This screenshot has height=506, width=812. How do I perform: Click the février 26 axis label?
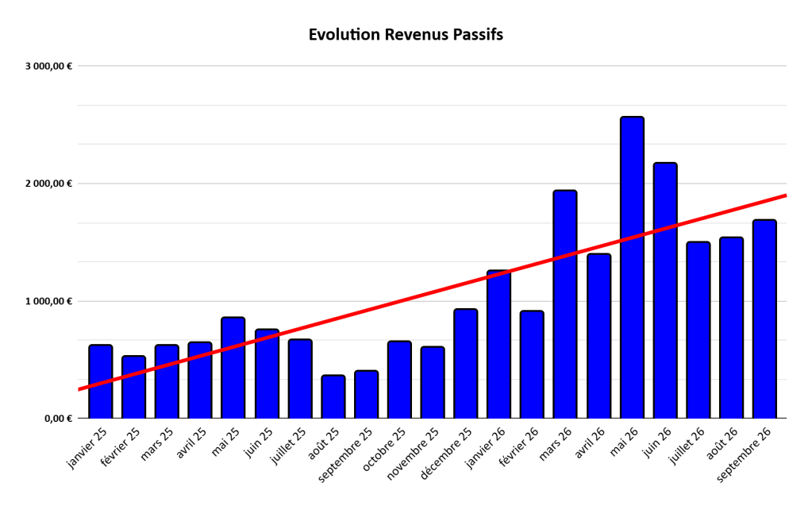click(519, 448)
